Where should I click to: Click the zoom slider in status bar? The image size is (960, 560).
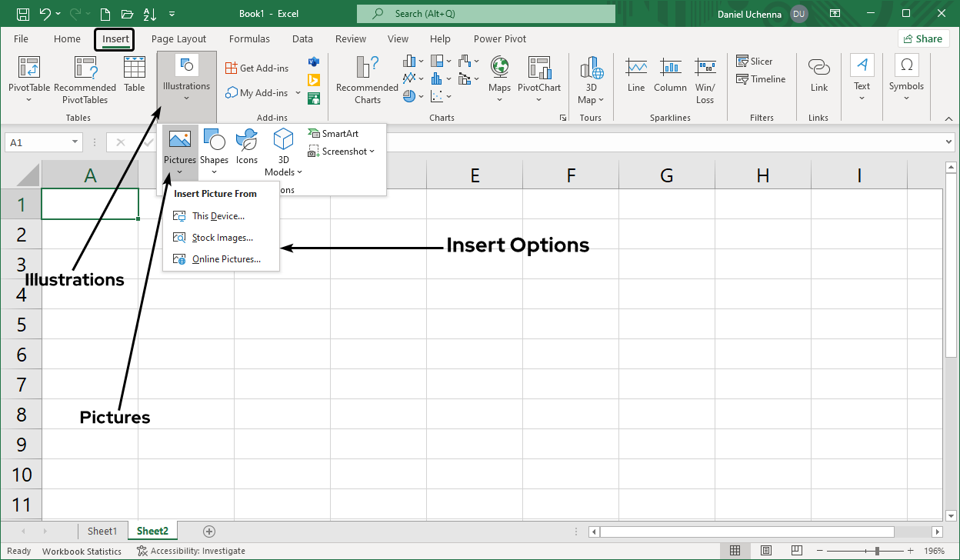coord(877,551)
